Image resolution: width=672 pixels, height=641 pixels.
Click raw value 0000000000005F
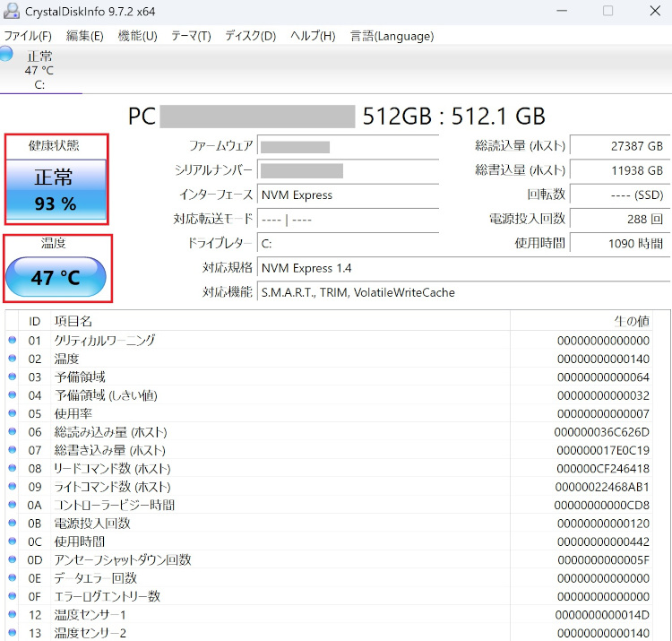pos(603,560)
